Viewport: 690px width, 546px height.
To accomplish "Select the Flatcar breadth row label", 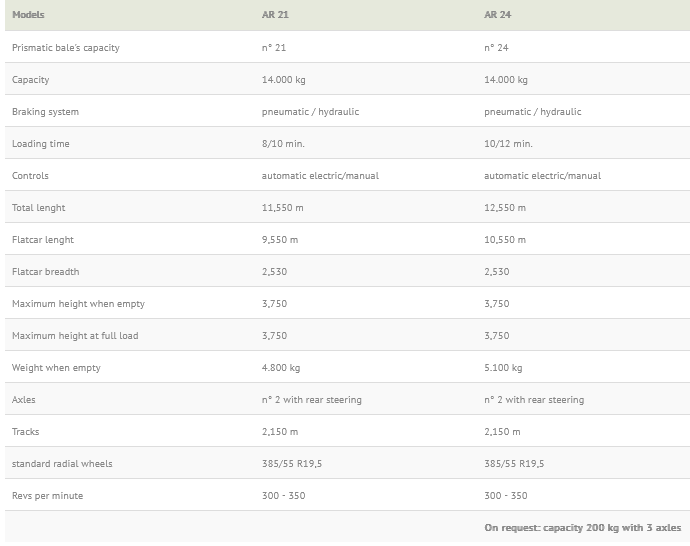I will click(x=45, y=272).
